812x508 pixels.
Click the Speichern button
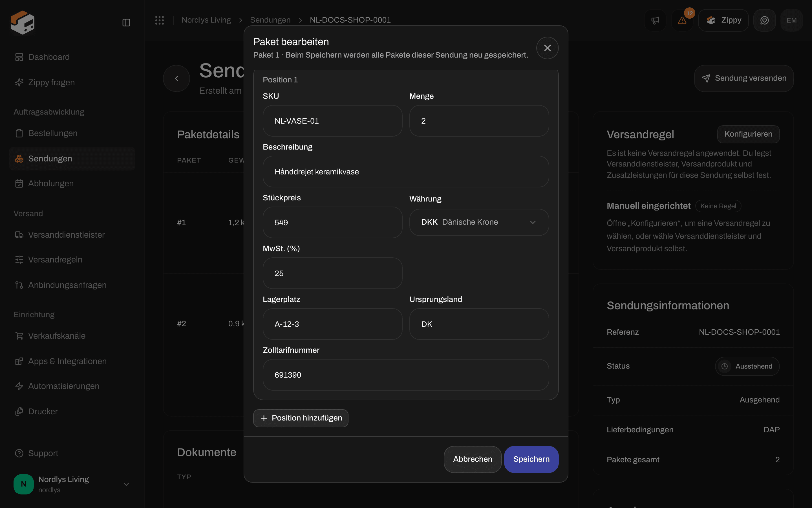pyautogui.click(x=531, y=459)
